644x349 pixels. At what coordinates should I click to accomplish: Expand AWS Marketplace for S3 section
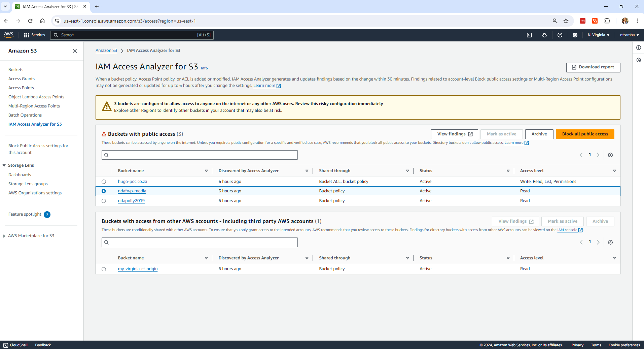click(4, 236)
